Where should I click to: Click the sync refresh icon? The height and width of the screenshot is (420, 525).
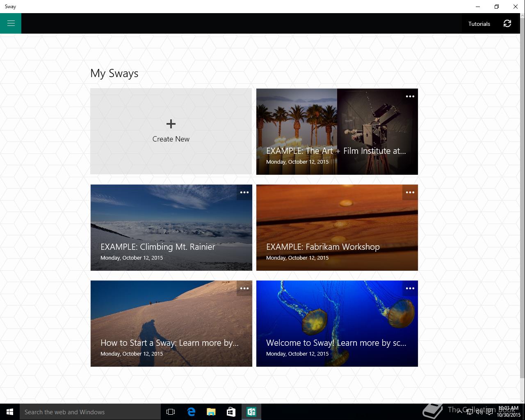[x=507, y=24]
